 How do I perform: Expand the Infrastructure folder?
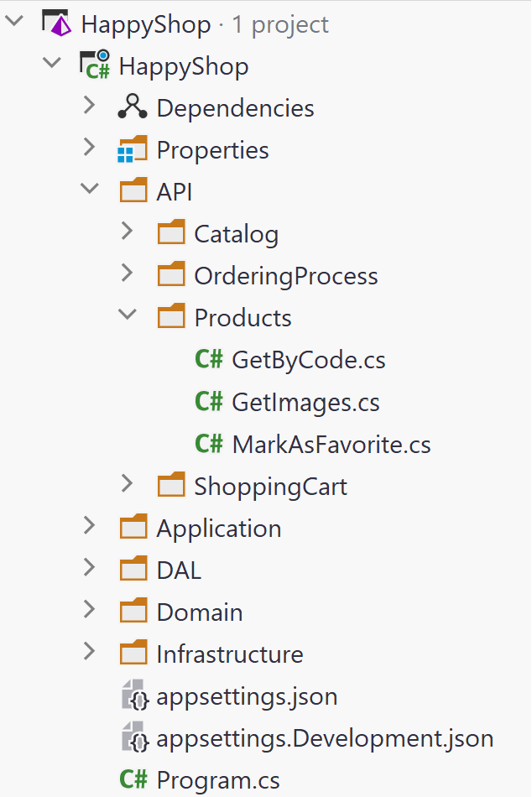point(90,651)
